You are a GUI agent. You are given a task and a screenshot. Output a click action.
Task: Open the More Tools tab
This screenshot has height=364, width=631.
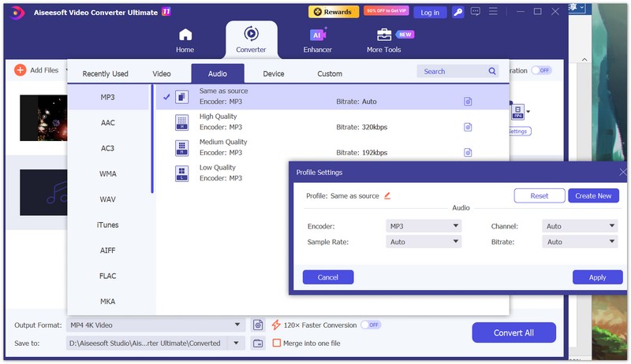tap(384, 41)
